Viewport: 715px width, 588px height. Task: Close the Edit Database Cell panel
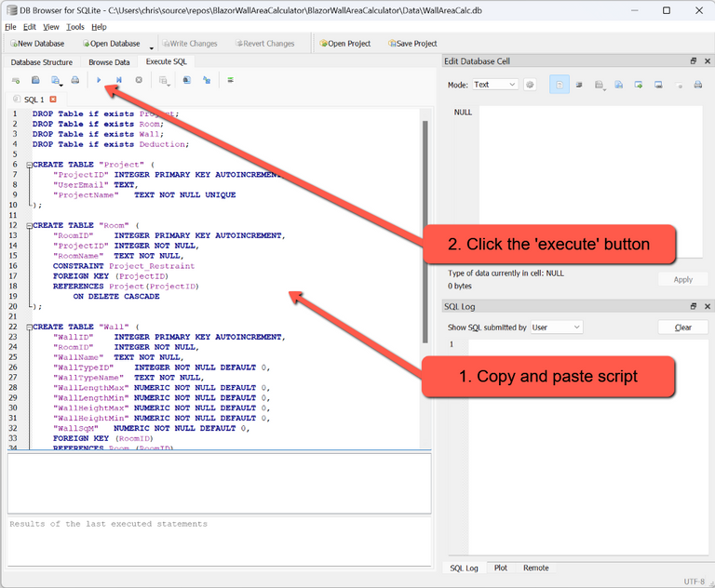[x=708, y=61]
